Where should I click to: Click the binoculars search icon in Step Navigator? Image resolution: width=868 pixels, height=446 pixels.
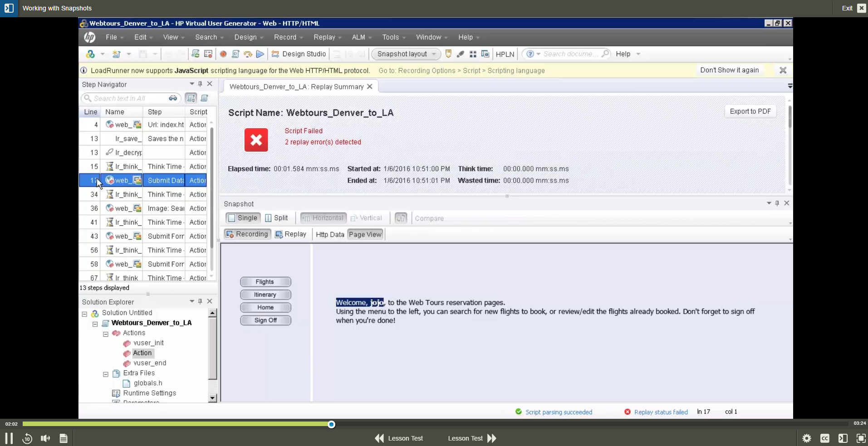(173, 98)
